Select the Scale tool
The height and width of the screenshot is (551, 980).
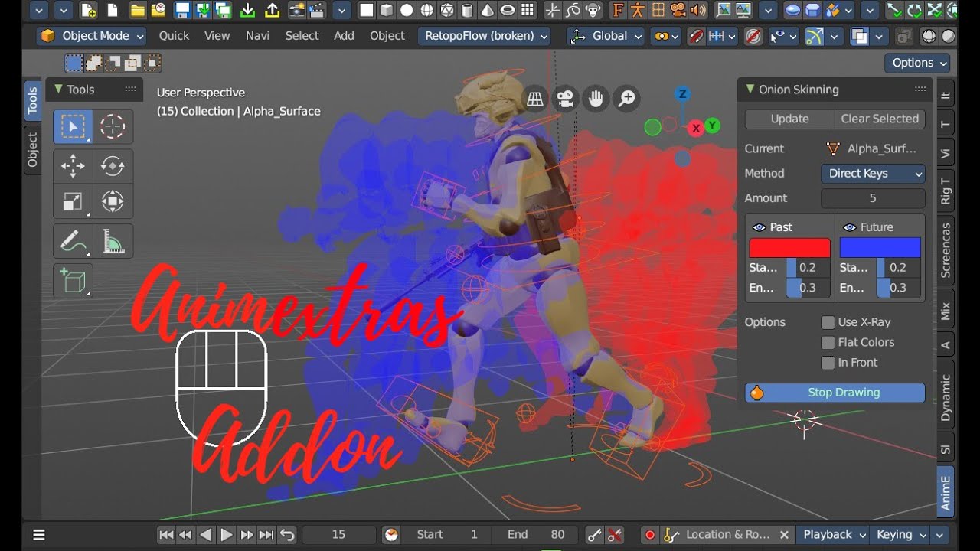[x=73, y=202]
